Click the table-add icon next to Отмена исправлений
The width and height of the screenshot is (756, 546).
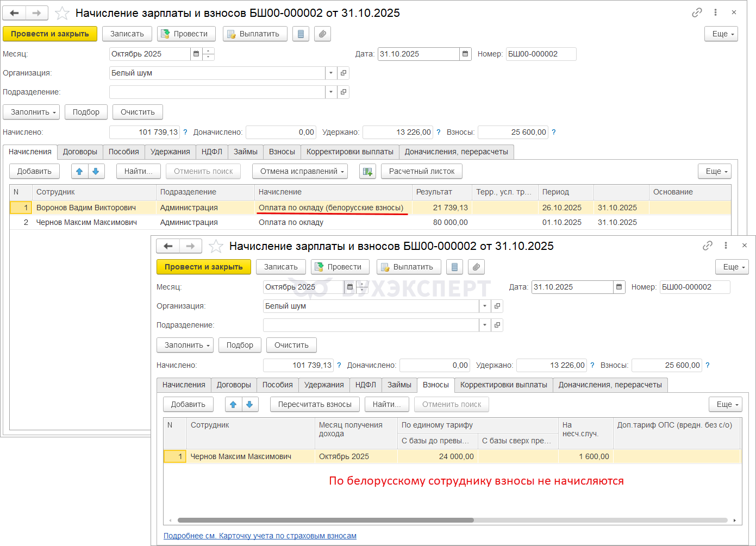pos(367,171)
